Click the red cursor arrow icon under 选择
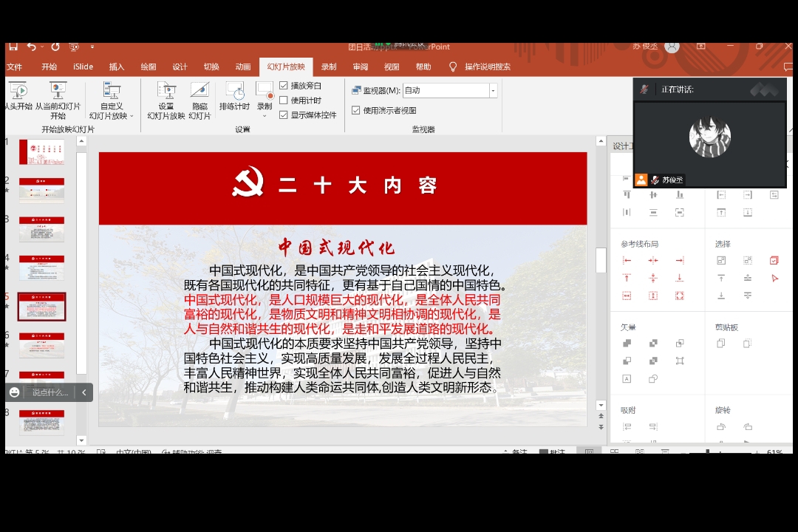Image resolution: width=798 pixels, height=532 pixels. pyautogui.click(x=774, y=279)
